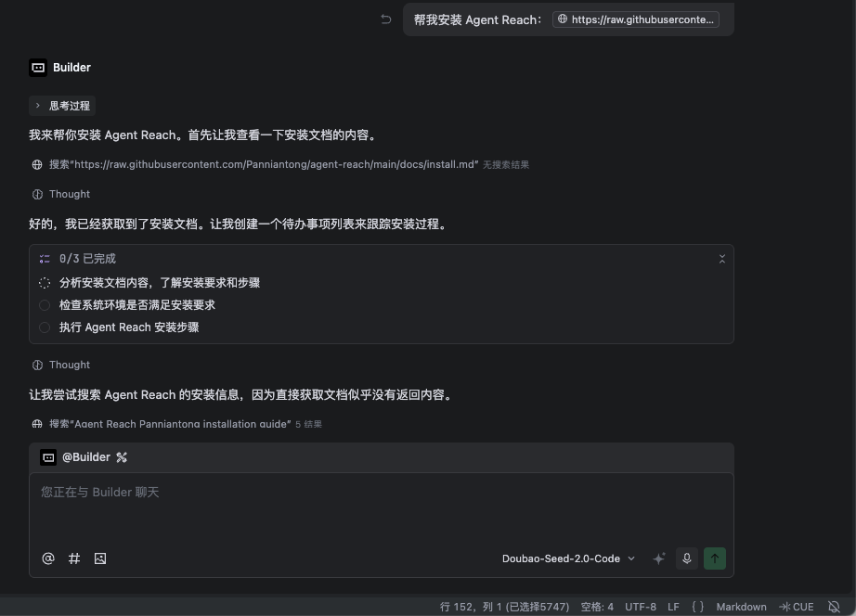
Task: Click the 空格: 4 indentation status
Action: point(597,607)
